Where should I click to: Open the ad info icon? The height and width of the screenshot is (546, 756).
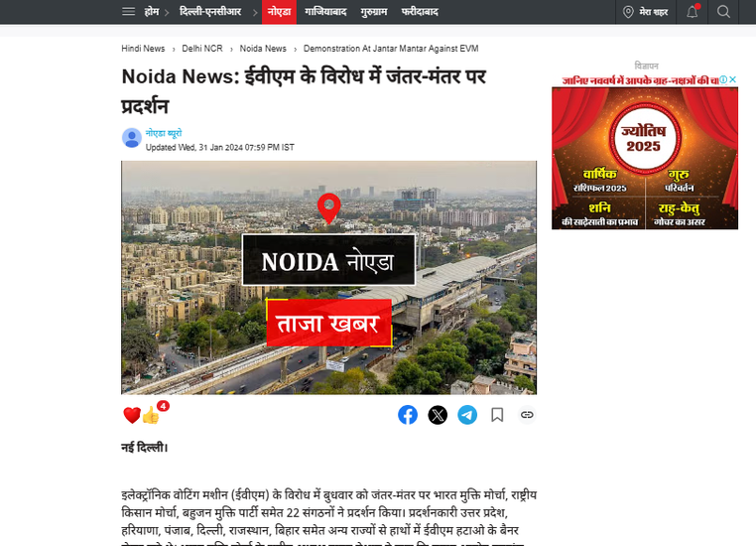(x=723, y=79)
